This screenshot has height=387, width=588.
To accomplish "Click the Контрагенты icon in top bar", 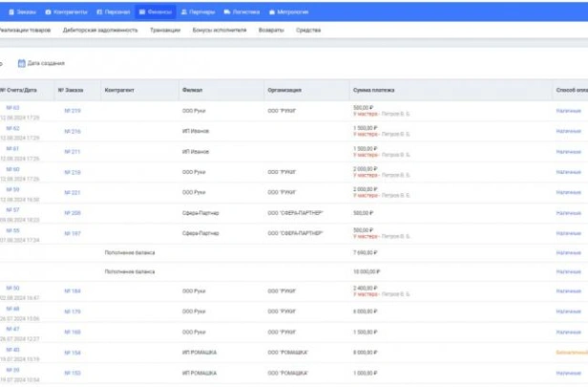I will tap(49, 12).
